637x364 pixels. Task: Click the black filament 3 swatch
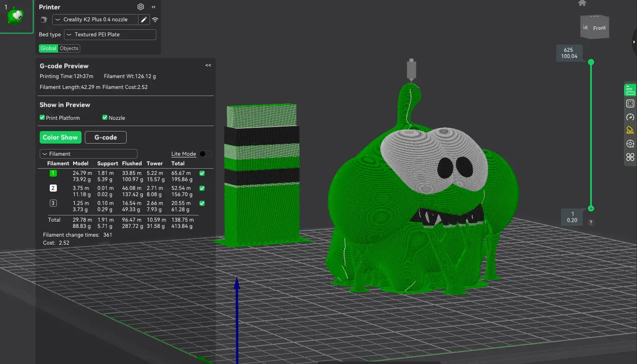[53, 203]
